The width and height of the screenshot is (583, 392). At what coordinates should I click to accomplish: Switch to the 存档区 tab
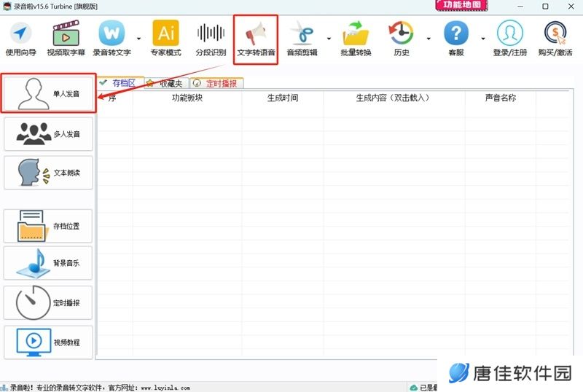click(120, 83)
